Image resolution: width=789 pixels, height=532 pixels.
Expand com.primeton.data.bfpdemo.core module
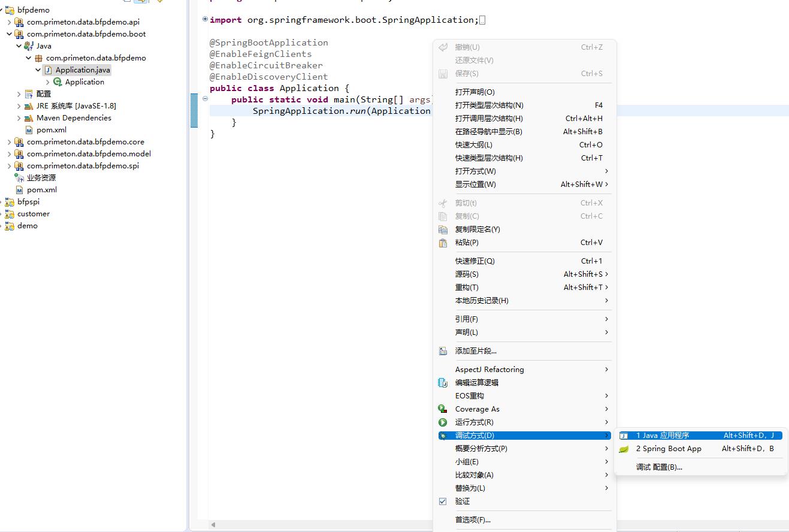pos(10,142)
